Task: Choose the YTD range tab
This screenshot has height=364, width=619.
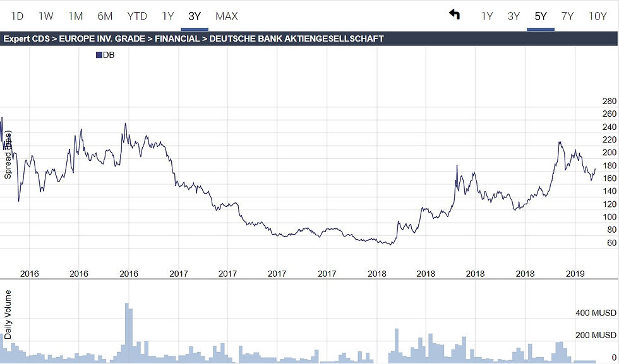Action: (137, 16)
